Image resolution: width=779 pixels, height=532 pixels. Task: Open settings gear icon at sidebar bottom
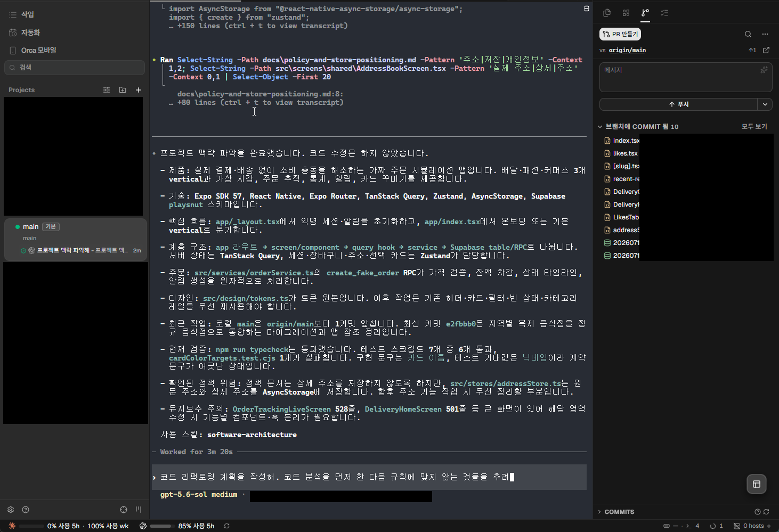[11, 510]
